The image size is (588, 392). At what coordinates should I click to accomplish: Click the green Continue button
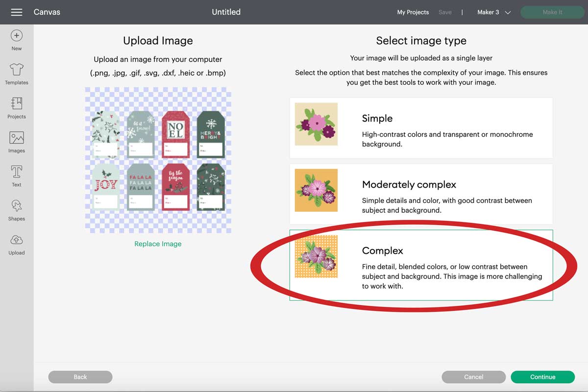coord(542,377)
